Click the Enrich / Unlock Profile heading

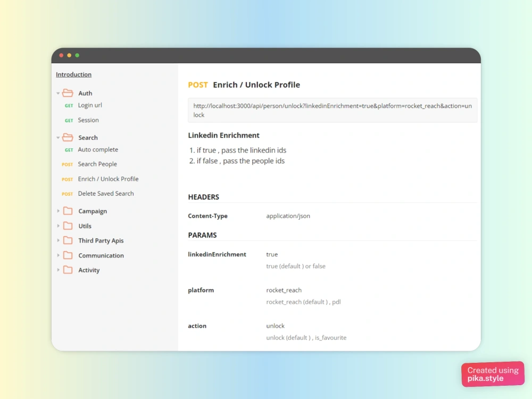(x=256, y=85)
